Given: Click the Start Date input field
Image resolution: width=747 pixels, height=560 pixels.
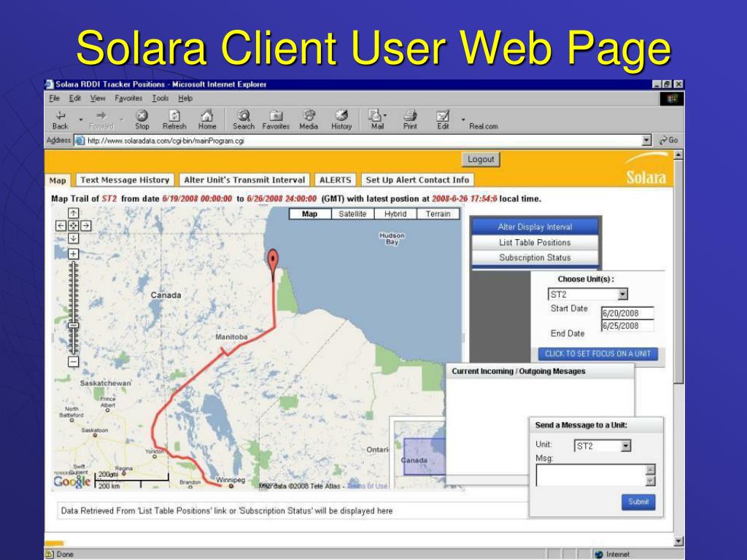Looking at the screenshot, I should coord(627,314).
